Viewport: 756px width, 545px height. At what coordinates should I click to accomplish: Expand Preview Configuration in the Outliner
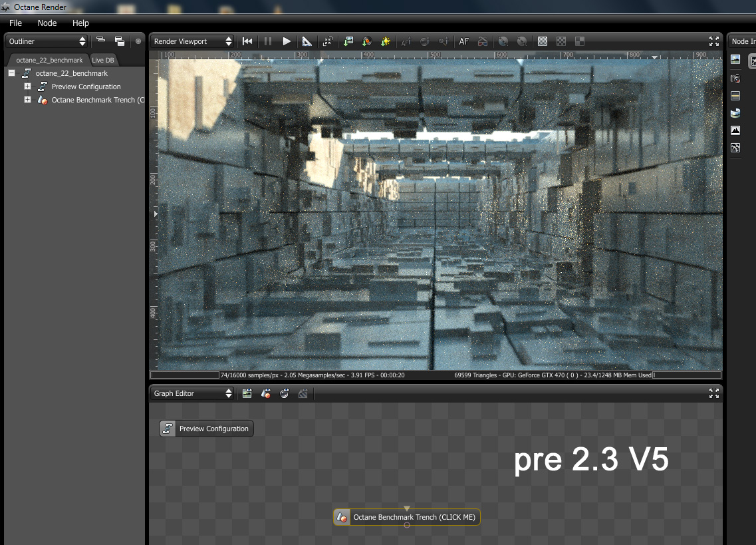pos(27,87)
